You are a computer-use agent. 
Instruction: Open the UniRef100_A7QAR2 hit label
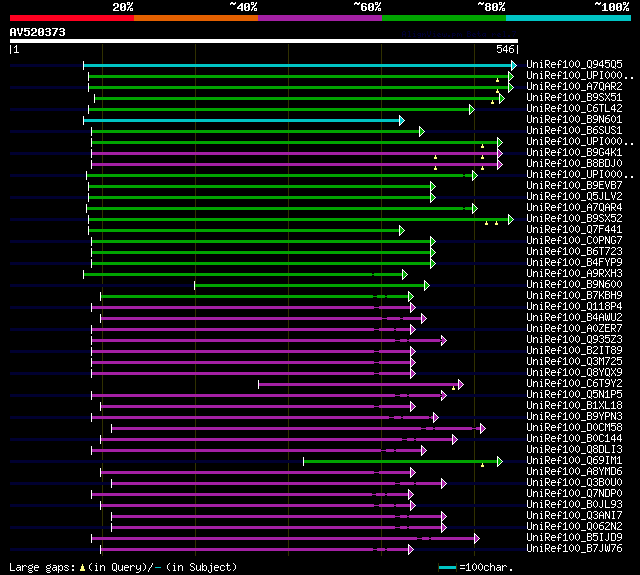[574, 87]
